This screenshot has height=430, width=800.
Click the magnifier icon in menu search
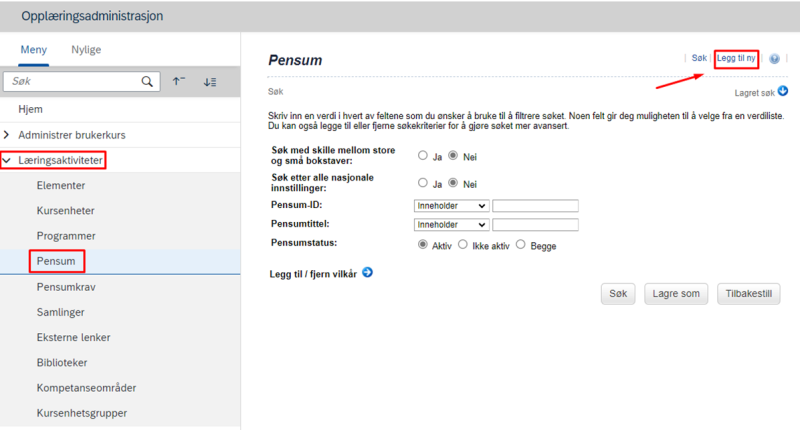(x=147, y=82)
